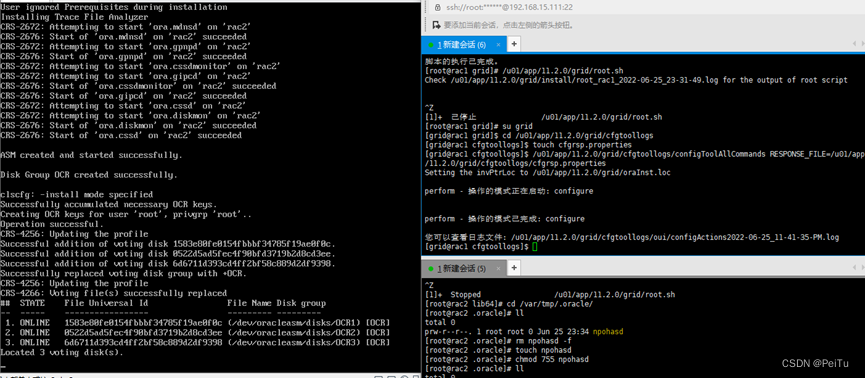Click "Attempting to start 'ora.diskmon'" line
865x378 pixels.
coord(131,116)
